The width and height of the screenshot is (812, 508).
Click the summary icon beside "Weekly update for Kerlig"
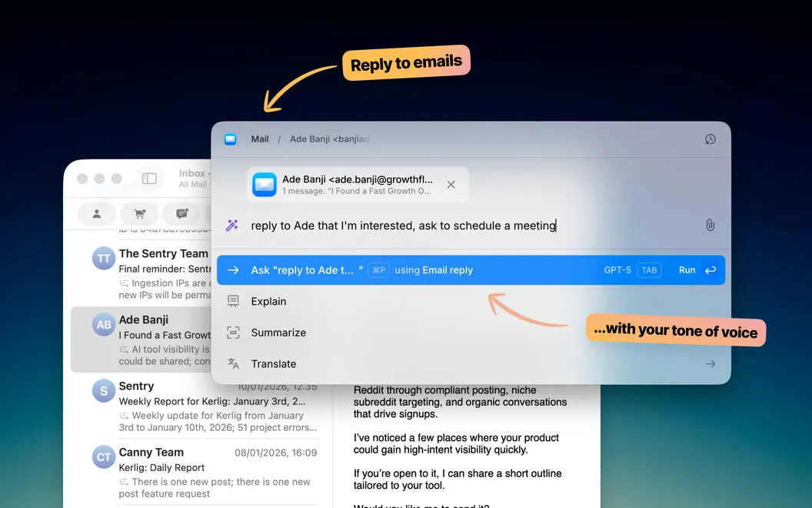click(x=124, y=416)
